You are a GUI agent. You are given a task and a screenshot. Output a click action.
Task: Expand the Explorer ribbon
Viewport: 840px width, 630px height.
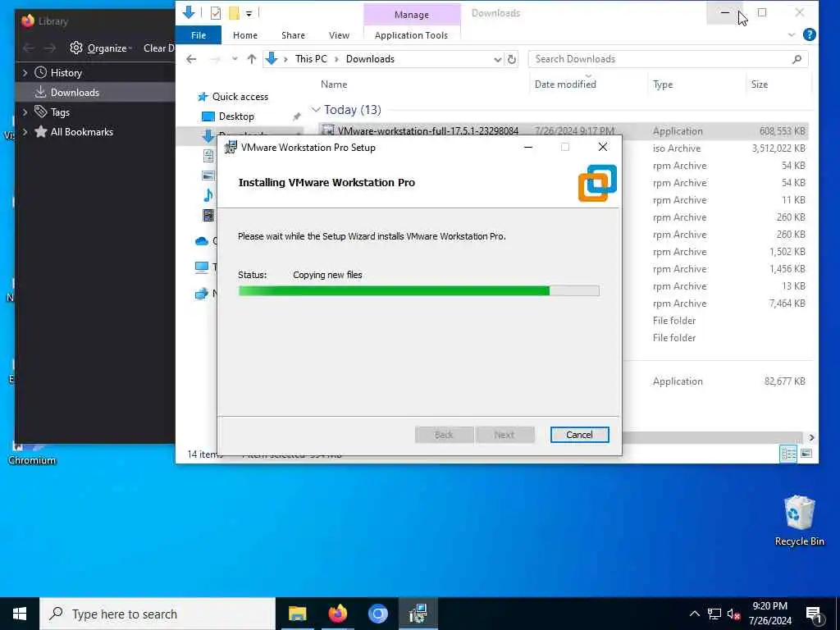coord(792,34)
